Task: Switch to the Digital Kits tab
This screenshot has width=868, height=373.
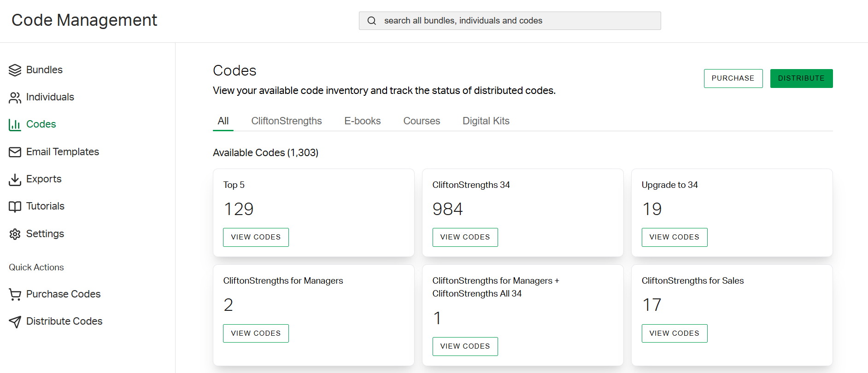Action: [486, 121]
